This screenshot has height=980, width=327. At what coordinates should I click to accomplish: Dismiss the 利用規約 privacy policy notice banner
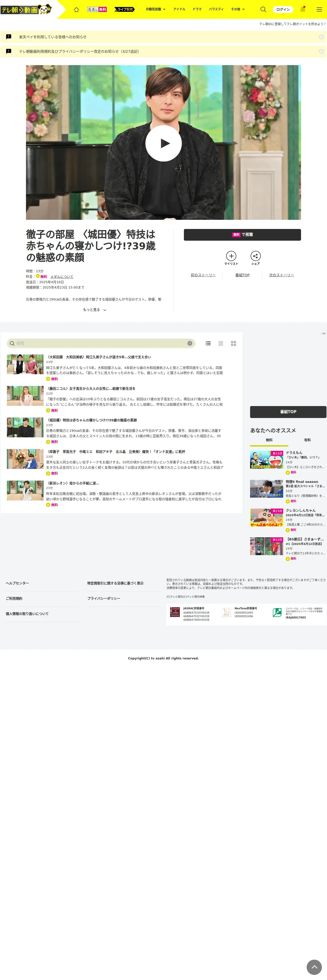click(321, 51)
